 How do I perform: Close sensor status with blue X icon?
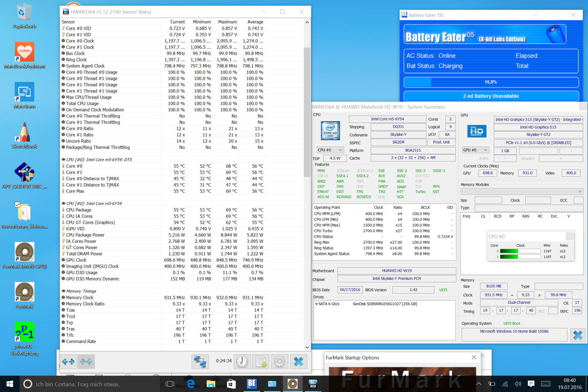point(298,362)
